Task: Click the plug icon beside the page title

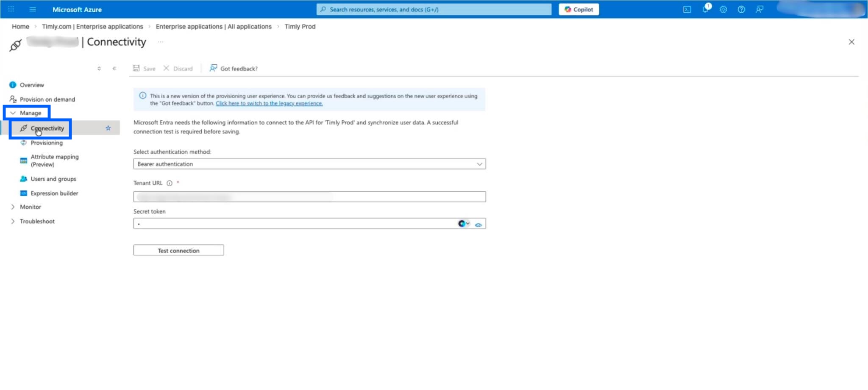Action: point(16,45)
